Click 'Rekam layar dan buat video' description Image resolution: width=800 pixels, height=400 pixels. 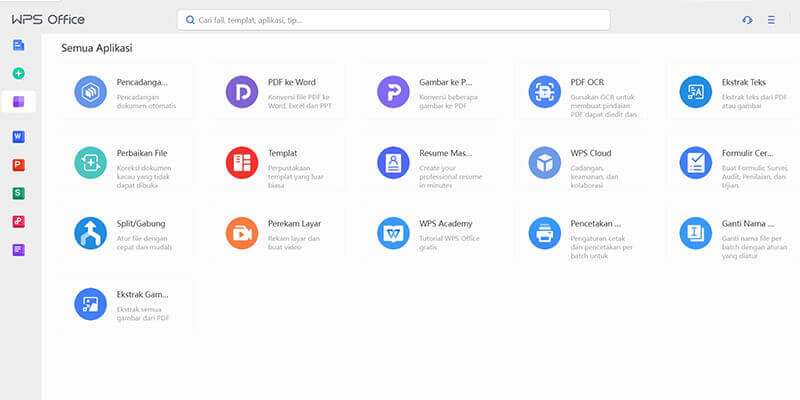click(x=294, y=243)
